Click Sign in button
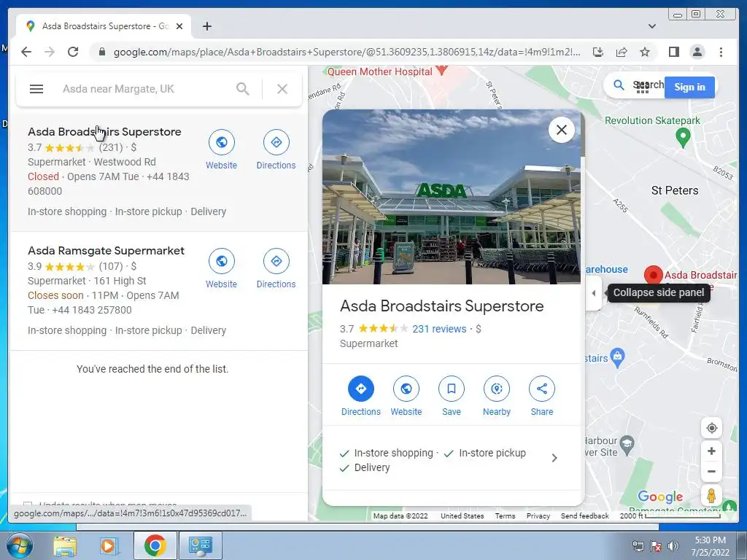Screen dimensions: 747x560 tap(689, 87)
